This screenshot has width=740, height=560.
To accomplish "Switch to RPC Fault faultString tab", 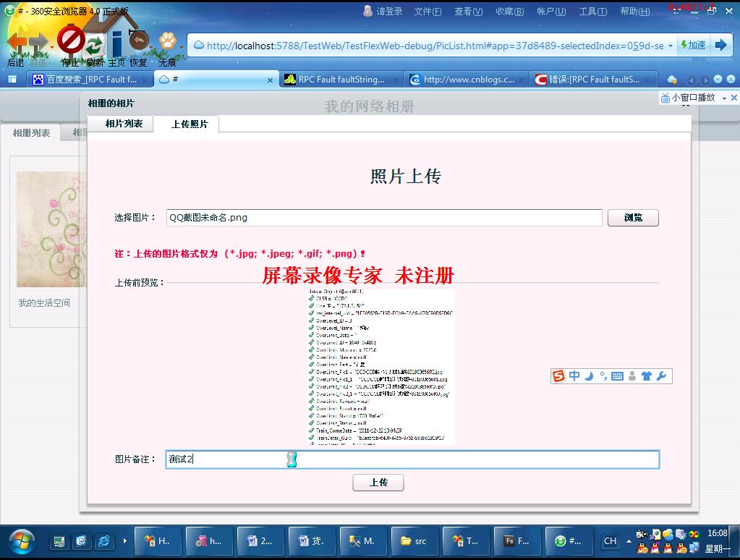I will pyautogui.click(x=341, y=80).
